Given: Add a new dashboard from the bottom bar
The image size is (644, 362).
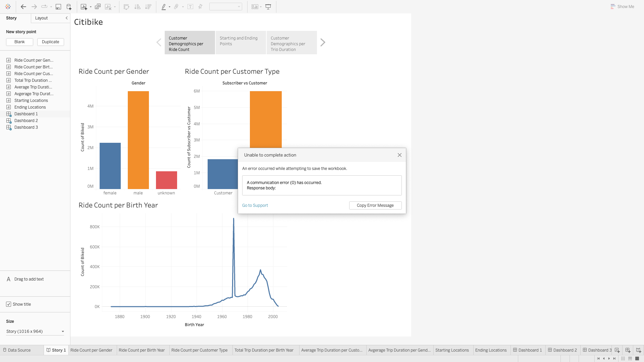Looking at the screenshot, I should point(628,350).
